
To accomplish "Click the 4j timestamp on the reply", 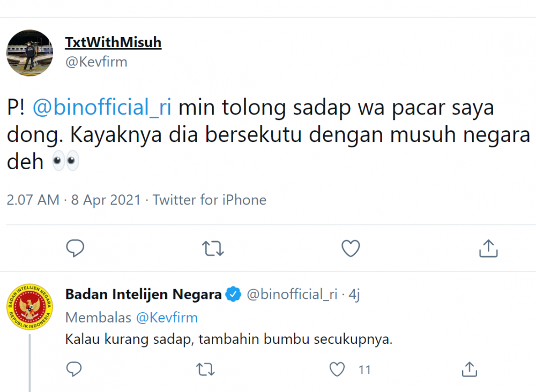I will coord(355,294).
